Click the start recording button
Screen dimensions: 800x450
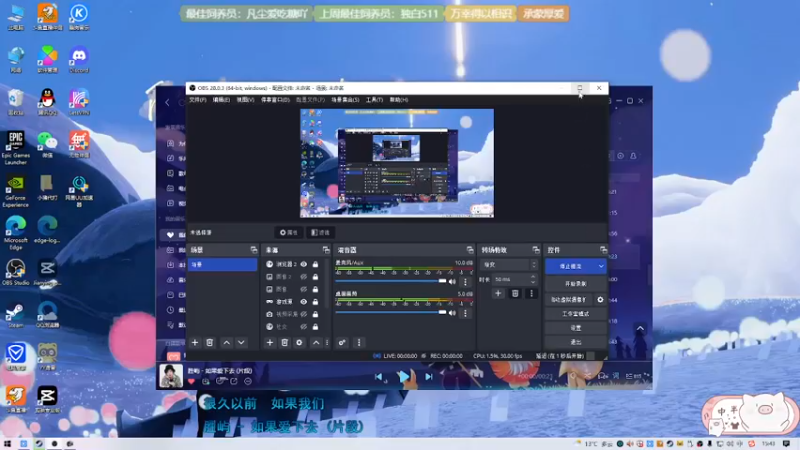coord(576,284)
